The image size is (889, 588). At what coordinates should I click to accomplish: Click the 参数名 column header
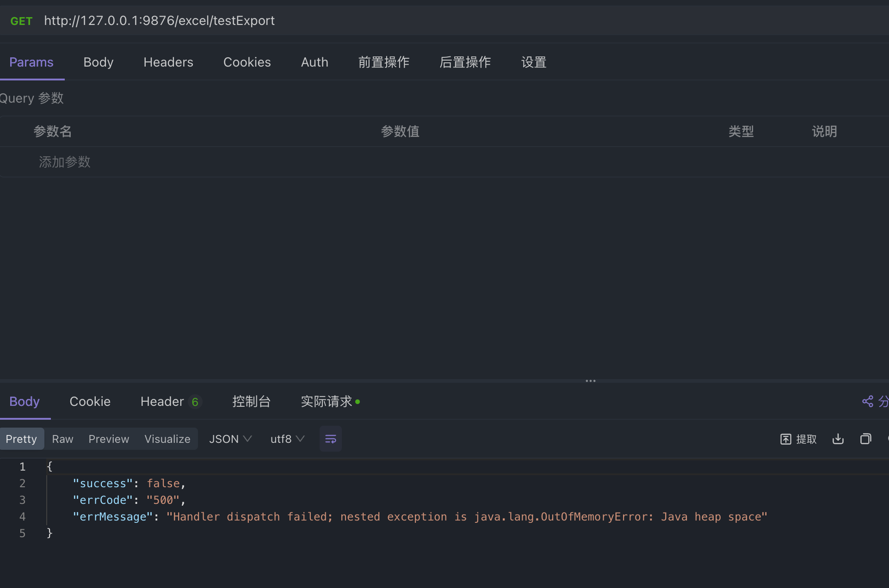[x=53, y=131]
